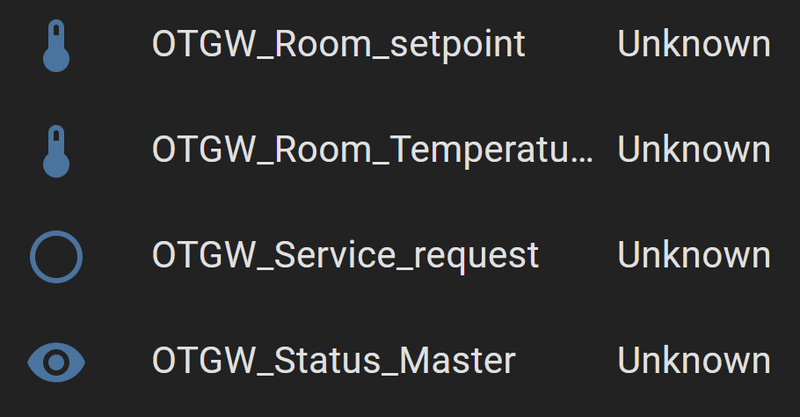Image resolution: width=800 pixels, height=417 pixels.
Task: Click the thermometer icon beside OTGW_Room_setpoint
Action: pos(56,45)
